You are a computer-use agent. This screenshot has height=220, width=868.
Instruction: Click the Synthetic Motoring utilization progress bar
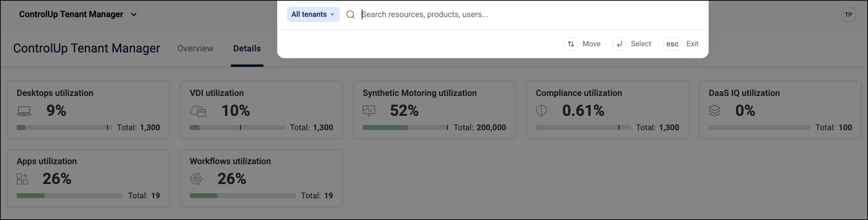coord(406,127)
